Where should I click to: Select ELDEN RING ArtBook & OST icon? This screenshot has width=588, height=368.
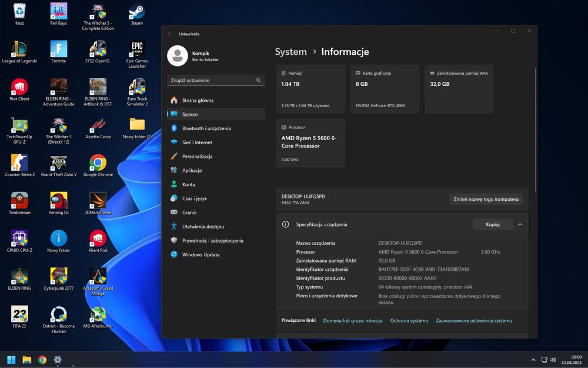click(98, 92)
